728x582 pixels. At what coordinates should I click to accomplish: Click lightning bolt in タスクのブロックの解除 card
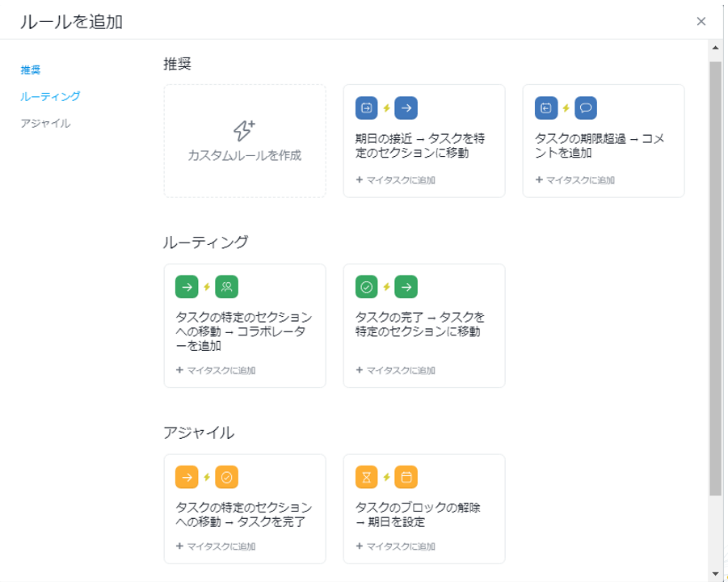coord(386,477)
